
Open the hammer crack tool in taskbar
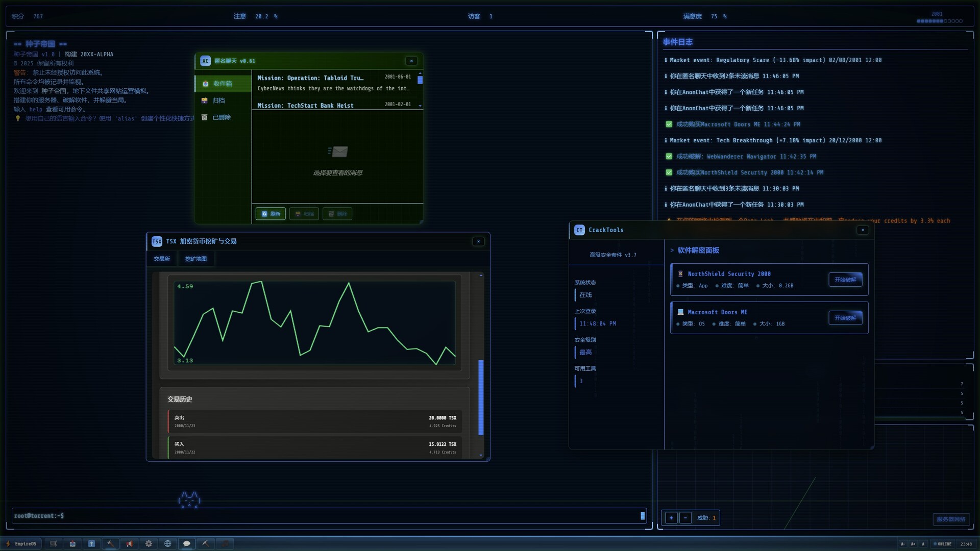110,543
